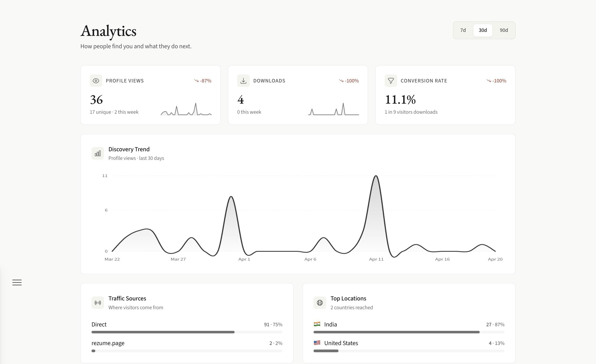This screenshot has height=364, width=596.
Task: Click the rezume.page traffic source row
Action: tap(108, 343)
